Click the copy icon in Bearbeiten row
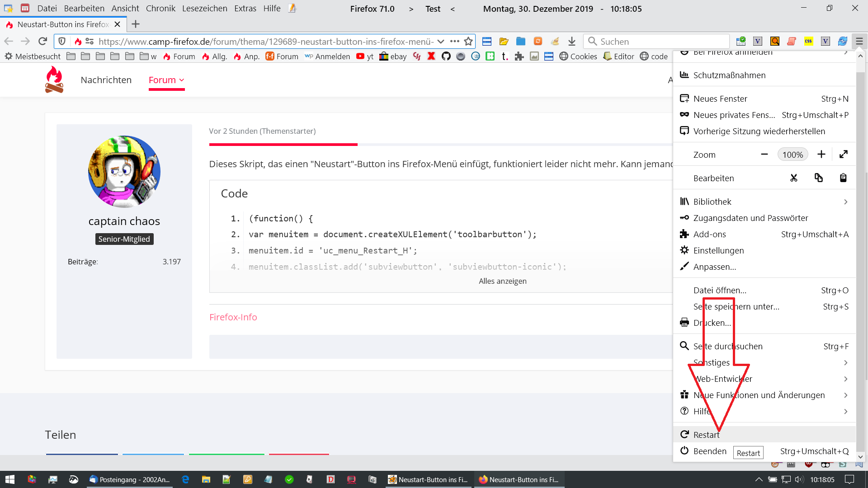 tap(819, 178)
